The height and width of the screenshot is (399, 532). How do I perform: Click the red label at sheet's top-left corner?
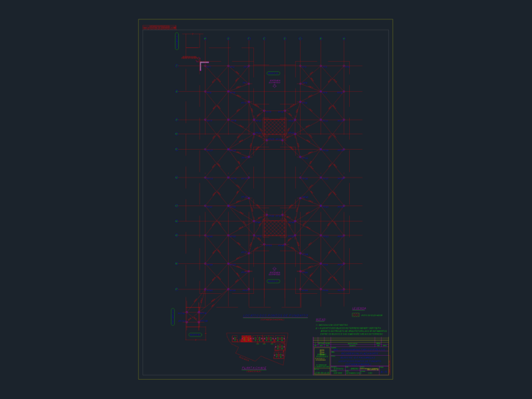pos(160,27)
